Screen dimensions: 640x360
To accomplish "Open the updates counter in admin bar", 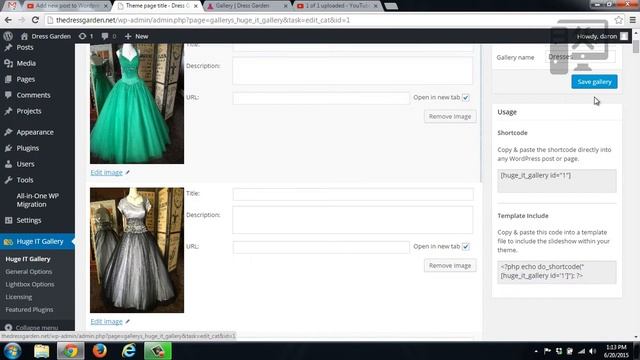I will [x=86, y=36].
